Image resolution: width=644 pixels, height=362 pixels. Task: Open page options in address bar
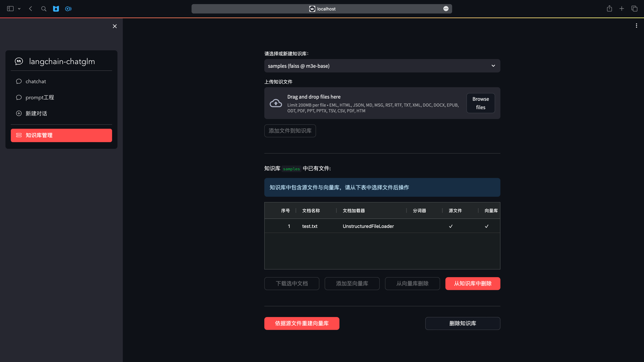coord(446,9)
